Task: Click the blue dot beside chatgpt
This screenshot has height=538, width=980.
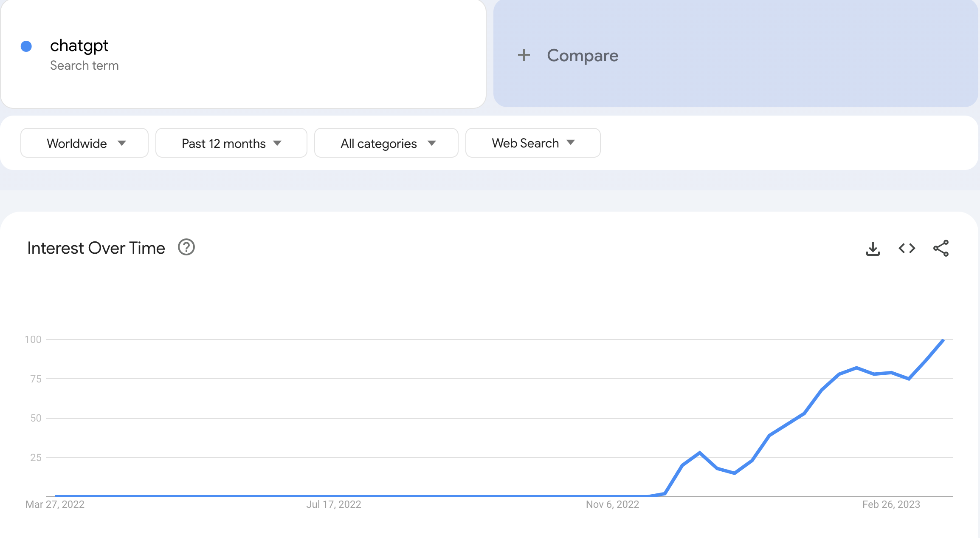Action: [26, 46]
